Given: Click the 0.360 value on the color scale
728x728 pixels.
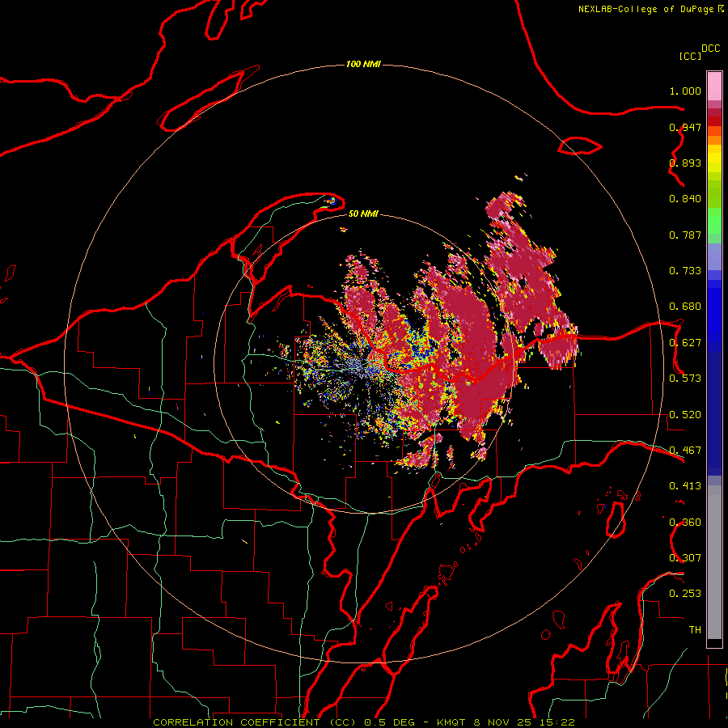Looking at the screenshot, I should [685, 523].
